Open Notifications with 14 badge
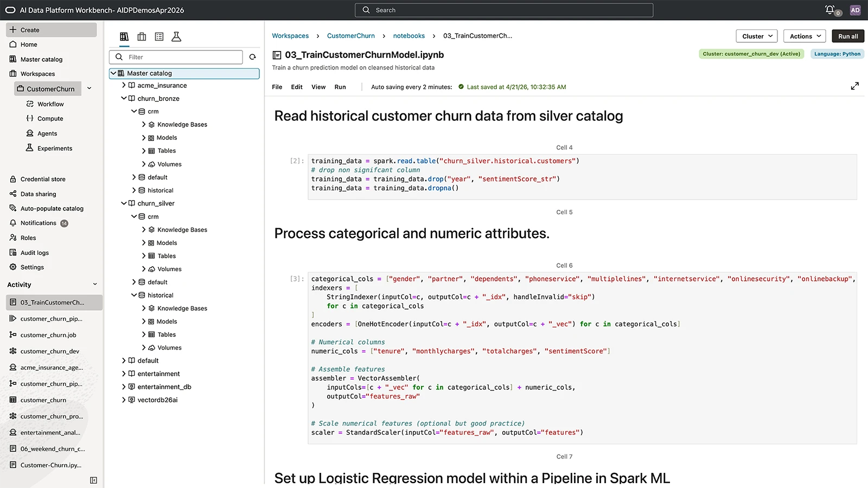 [x=39, y=223]
